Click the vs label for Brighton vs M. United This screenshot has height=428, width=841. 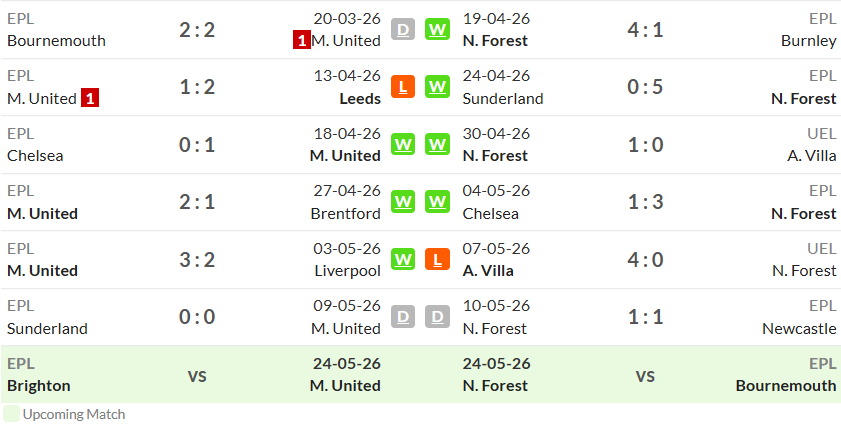[197, 375]
